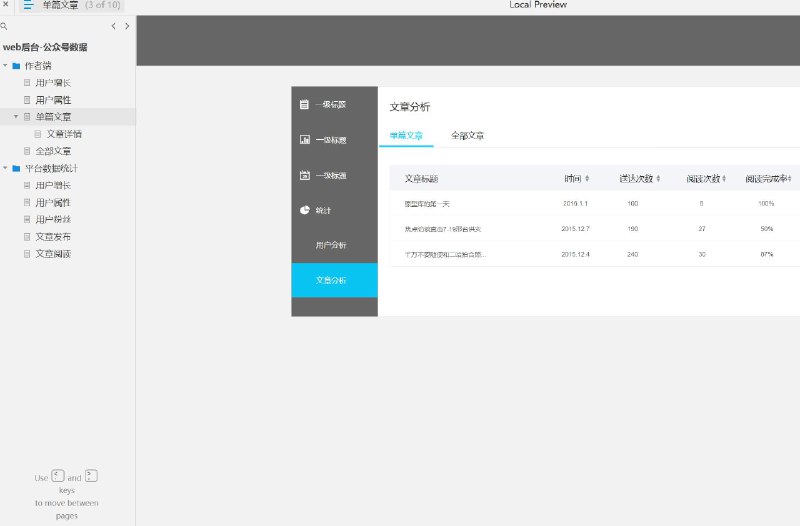This screenshot has width=800, height=526.
Task: Open 用户属性 page under 作者端
Action: (53, 100)
